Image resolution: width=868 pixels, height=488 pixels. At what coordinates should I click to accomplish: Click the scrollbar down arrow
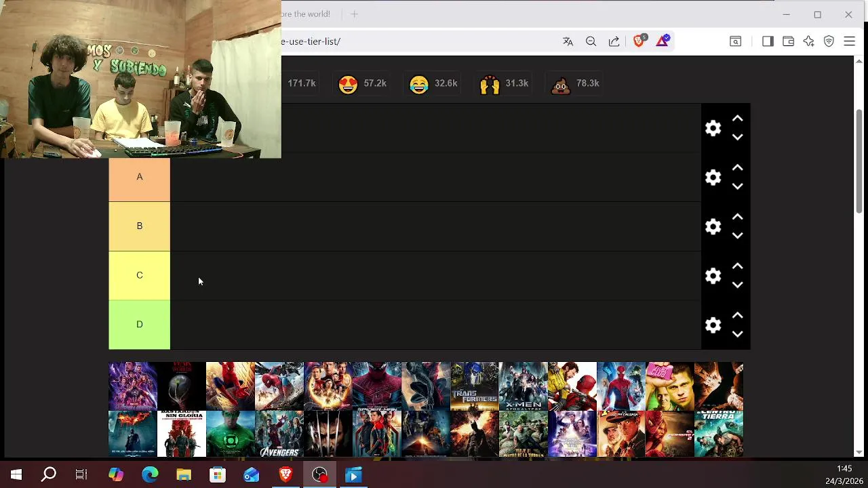click(859, 452)
